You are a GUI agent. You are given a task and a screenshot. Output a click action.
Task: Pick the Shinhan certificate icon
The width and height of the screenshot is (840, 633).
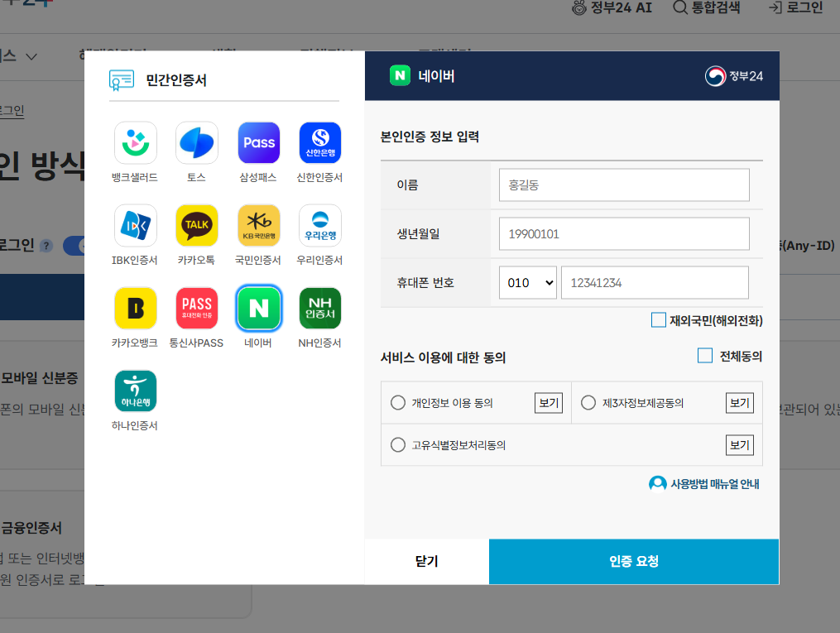tap(320, 142)
